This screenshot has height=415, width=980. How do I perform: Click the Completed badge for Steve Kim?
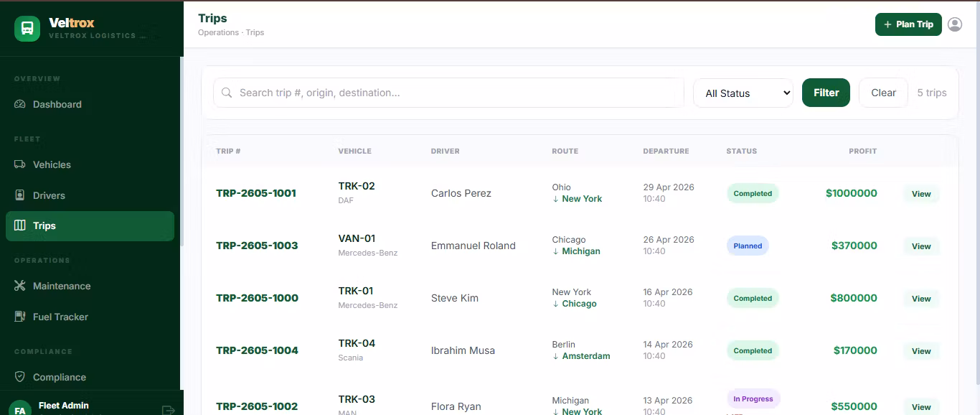(x=753, y=298)
